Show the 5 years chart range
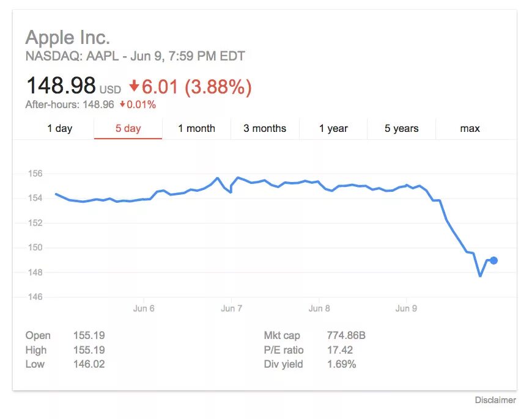 pos(401,128)
